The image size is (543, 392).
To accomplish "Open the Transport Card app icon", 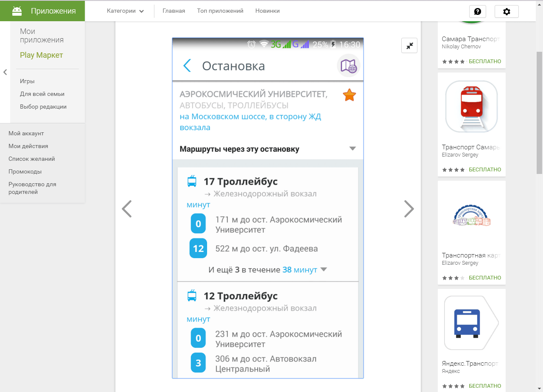I will [471, 215].
